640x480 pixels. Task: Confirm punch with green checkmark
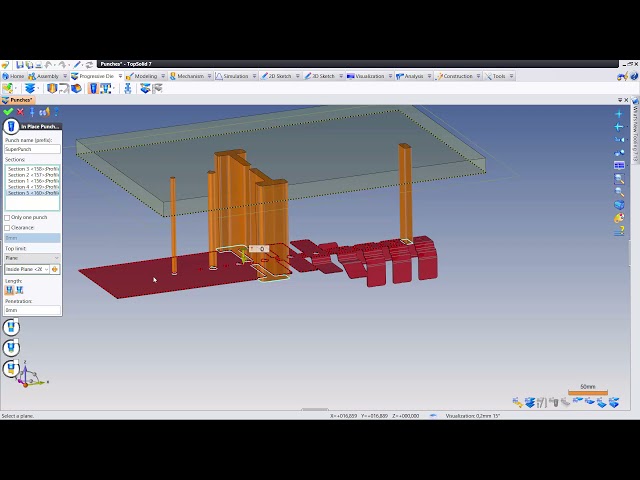8,112
